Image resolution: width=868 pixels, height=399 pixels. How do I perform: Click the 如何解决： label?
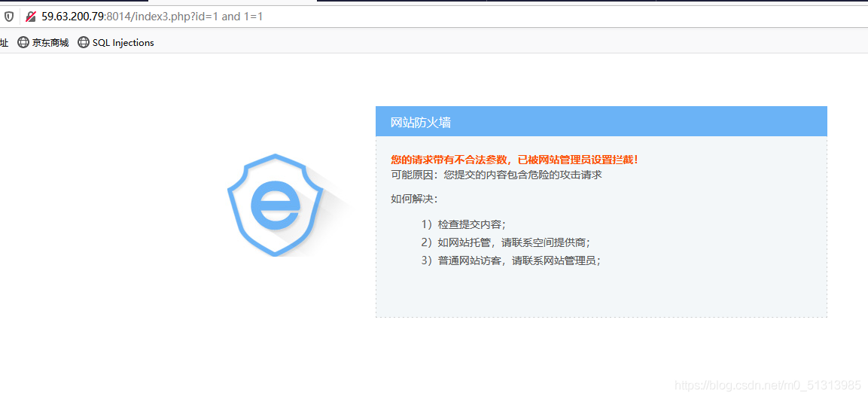coord(414,200)
